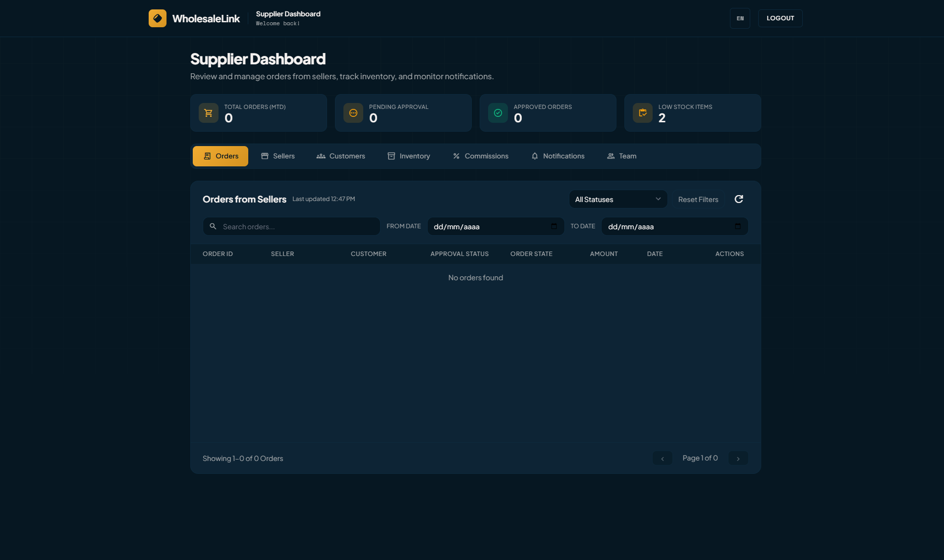Image resolution: width=944 pixels, height=560 pixels.
Task: Click the ORDER STATE column header
Action: coord(531,254)
